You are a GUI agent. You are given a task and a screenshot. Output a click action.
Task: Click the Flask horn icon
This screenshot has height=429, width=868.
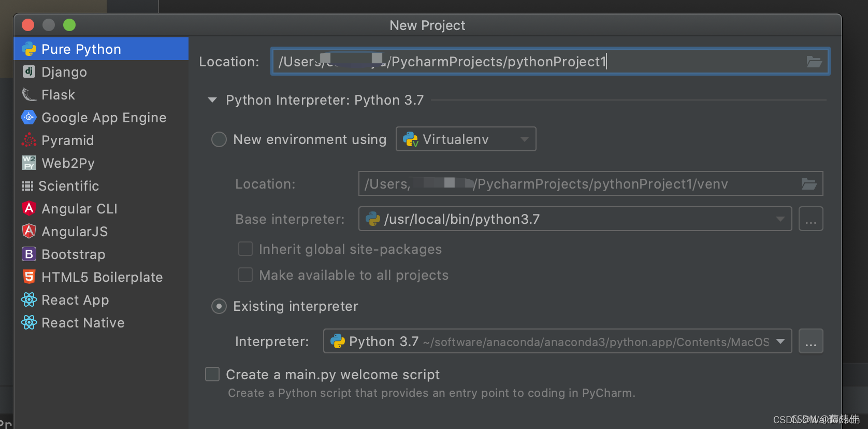click(x=29, y=94)
